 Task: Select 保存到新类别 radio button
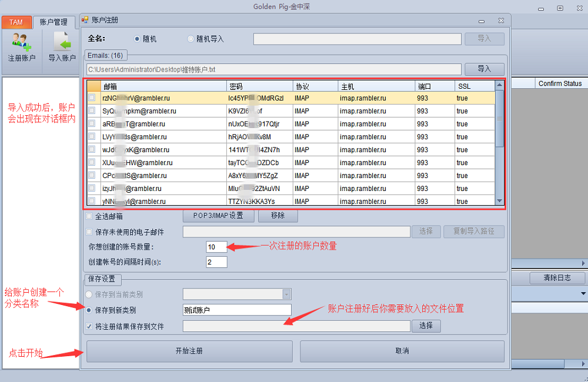(x=89, y=310)
